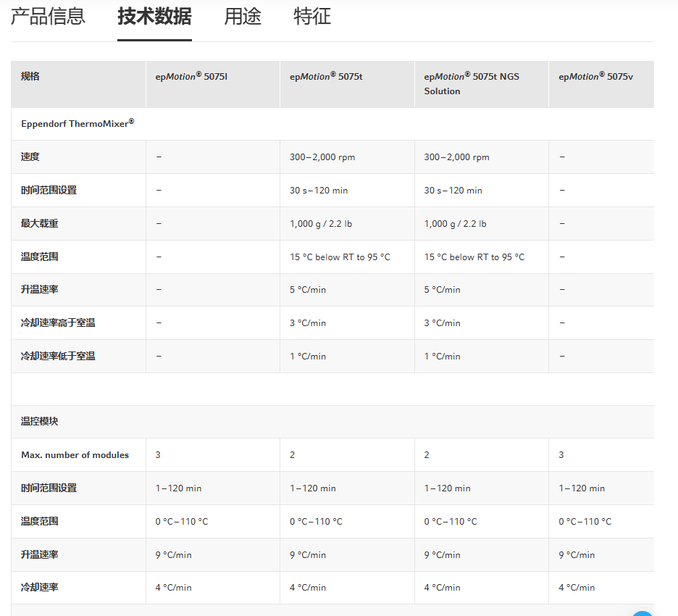The image size is (678, 616).
Task: Click max modules value 3 under 5075v
Action: click(x=561, y=454)
